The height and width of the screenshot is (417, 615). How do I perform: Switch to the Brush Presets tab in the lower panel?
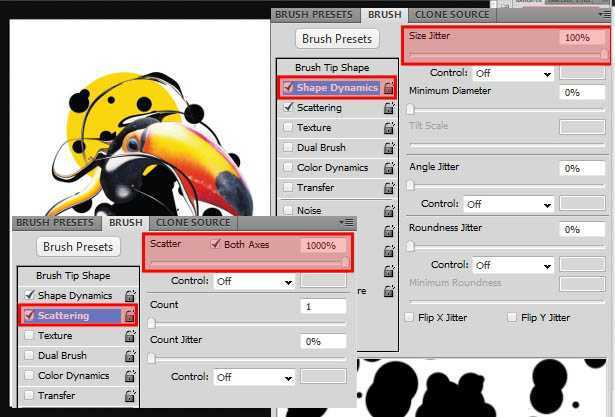(x=55, y=223)
